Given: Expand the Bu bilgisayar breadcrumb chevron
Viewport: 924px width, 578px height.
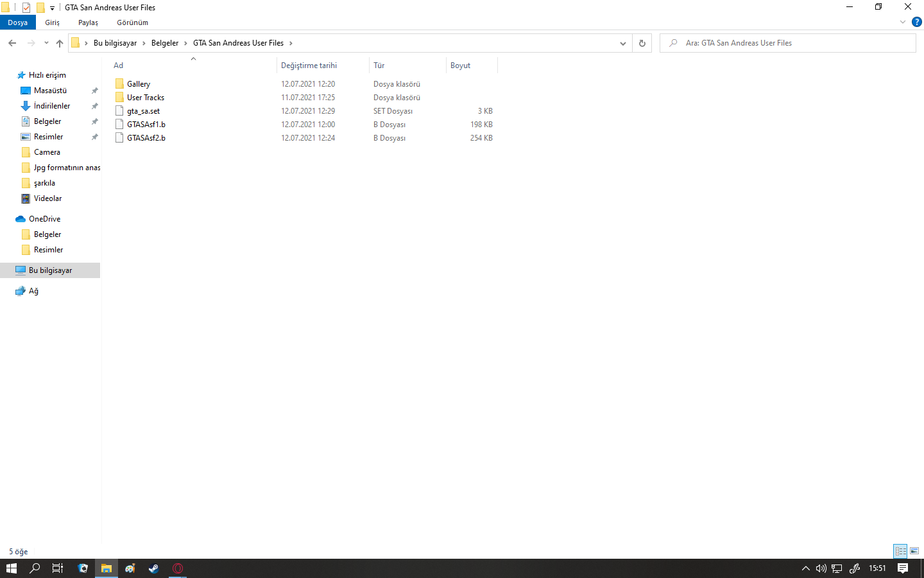Looking at the screenshot, I should click(x=144, y=43).
